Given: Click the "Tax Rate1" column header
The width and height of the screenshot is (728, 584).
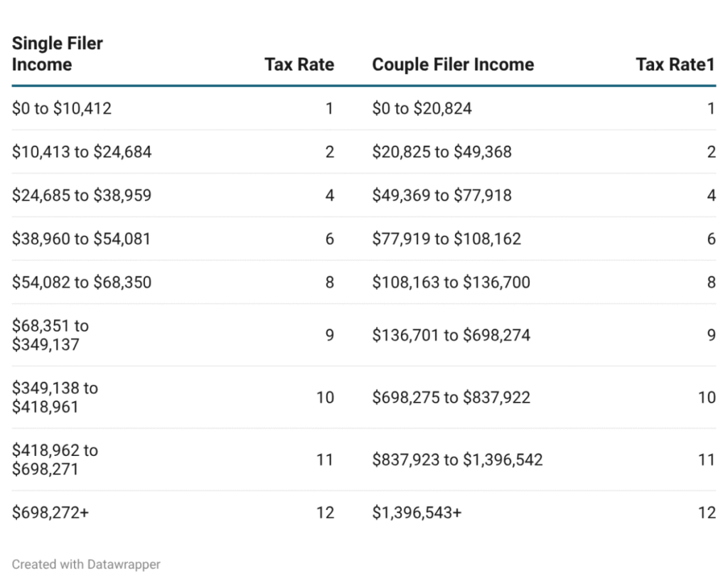Looking at the screenshot, I should pos(675,65).
